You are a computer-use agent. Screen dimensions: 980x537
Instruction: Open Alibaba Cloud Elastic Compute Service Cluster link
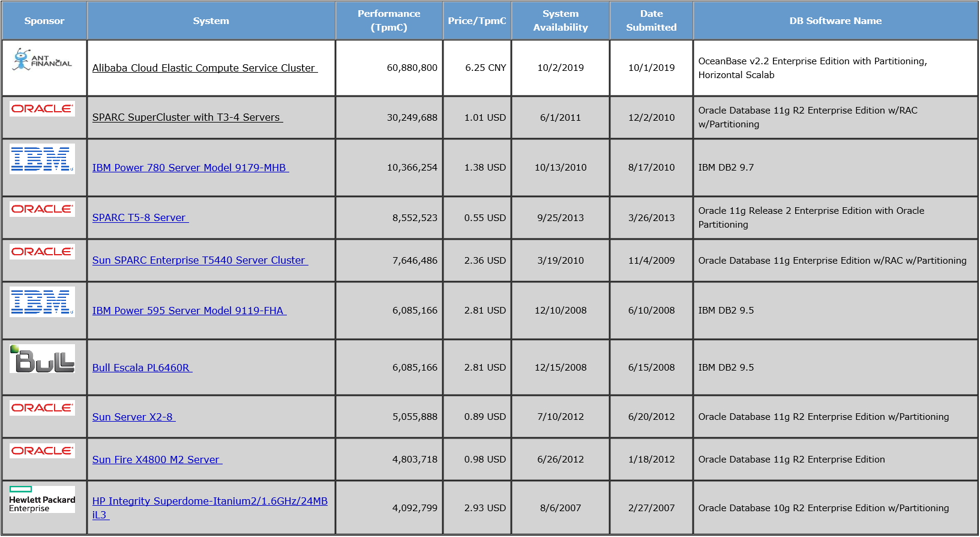[205, 68]
